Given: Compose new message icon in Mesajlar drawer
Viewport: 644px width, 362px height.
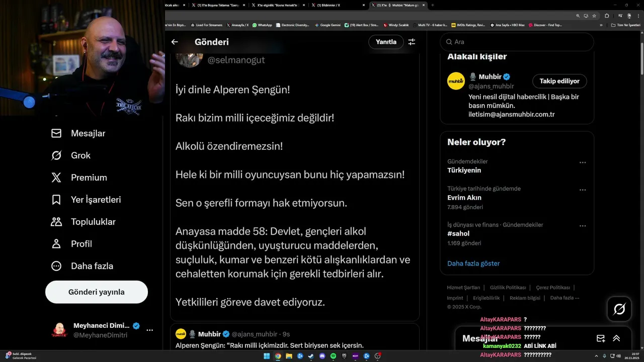Looking at the screenshot, I should (x=600, y=338).
